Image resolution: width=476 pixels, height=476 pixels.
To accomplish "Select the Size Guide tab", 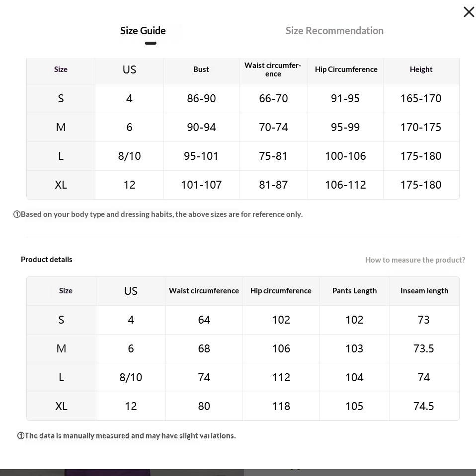I will tap(143, 31).
